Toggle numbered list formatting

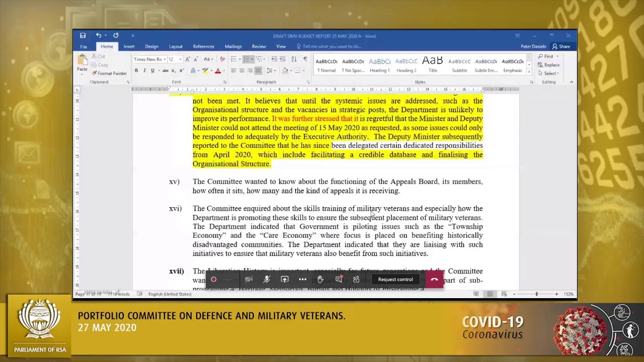[x=246, y=59]
